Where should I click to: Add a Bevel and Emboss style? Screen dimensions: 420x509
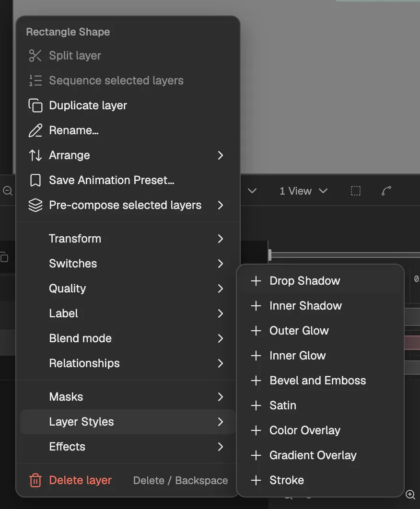coord(320,381)
